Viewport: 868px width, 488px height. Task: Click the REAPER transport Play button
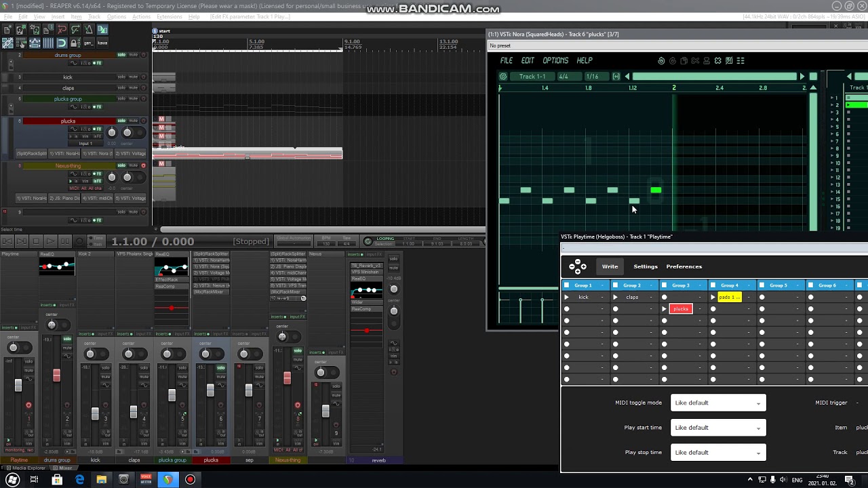pos(50,241)
